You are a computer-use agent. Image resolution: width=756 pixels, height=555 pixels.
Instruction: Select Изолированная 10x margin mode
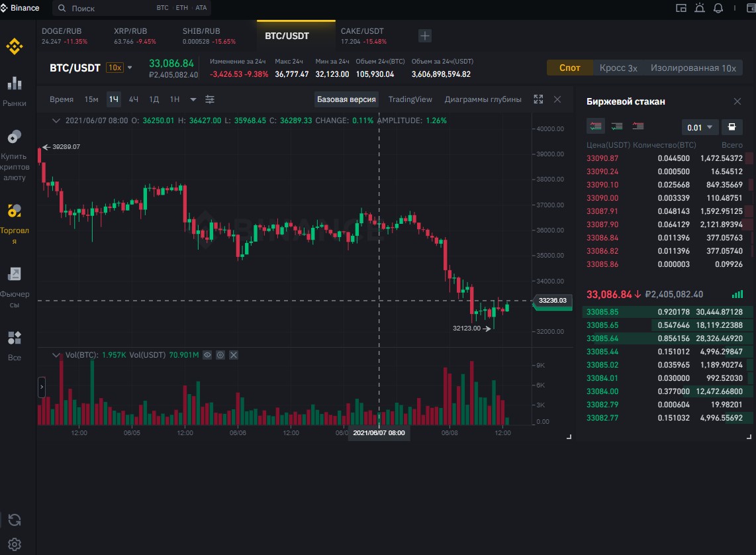pos(693,68)
